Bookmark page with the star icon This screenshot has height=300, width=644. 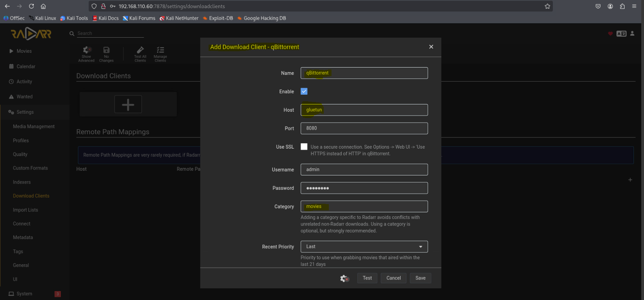pos(547,6)
